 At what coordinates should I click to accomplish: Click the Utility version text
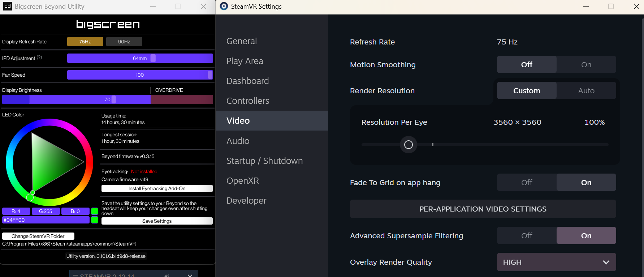click(106, 256)
